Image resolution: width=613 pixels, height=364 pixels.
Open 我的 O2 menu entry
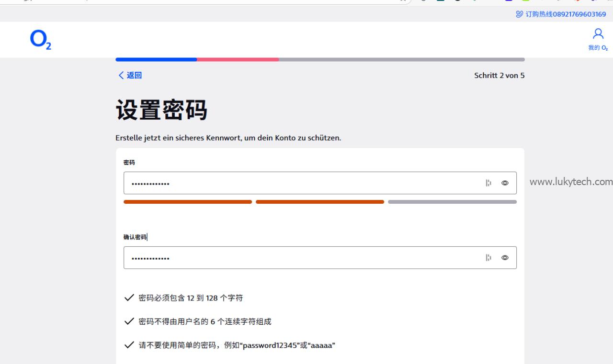(x=598, y=47)
